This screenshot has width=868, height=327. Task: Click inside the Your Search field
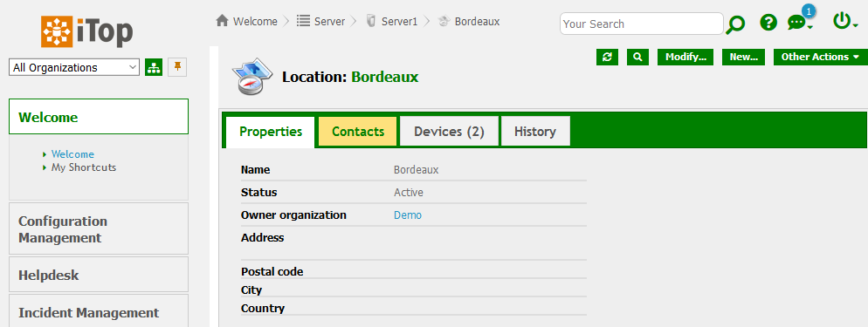642,24
